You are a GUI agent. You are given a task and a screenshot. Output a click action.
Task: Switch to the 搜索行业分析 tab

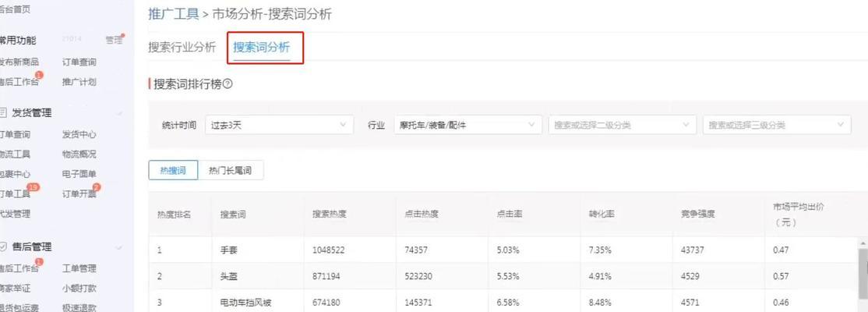pos(182,47)
